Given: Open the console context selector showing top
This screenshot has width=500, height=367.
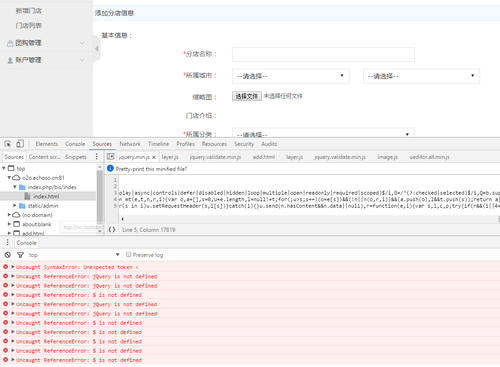Looking at the screenshot, I should point(74,255).
